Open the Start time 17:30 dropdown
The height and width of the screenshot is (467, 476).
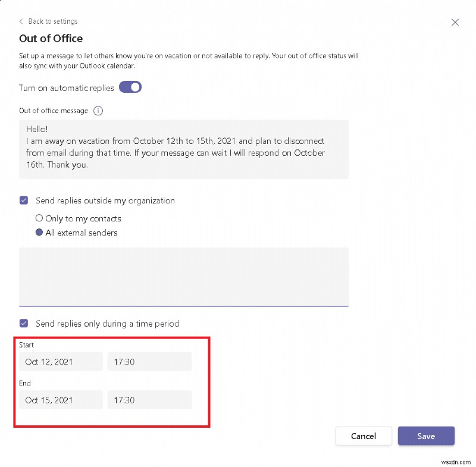149,362
